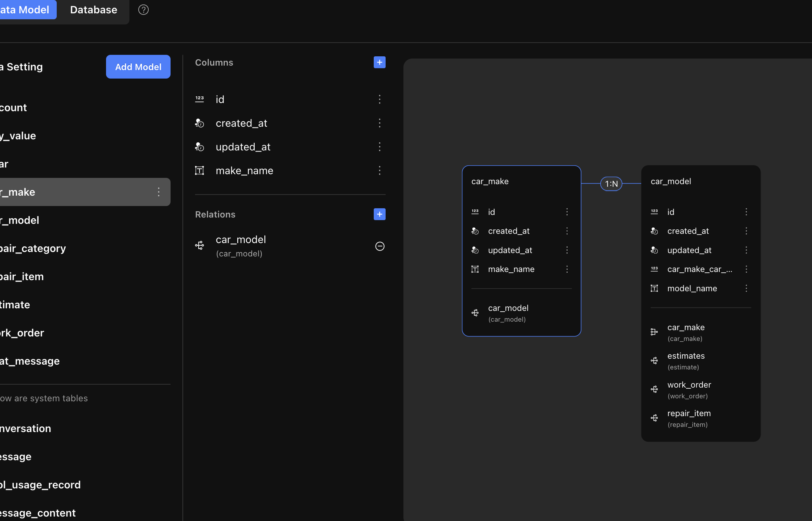Open options menu for make_name in Columns panel
Screen dimensions: 812x521
pos(379,170)
